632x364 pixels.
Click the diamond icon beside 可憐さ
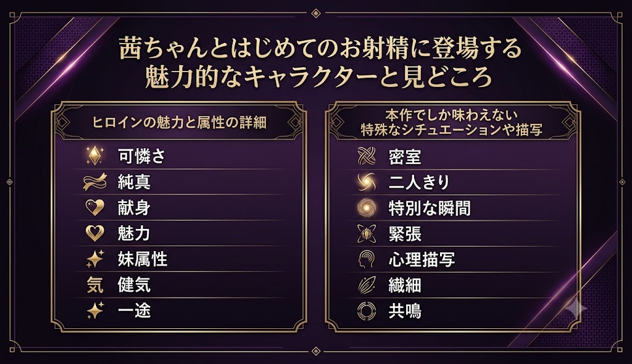click(94, 155)
